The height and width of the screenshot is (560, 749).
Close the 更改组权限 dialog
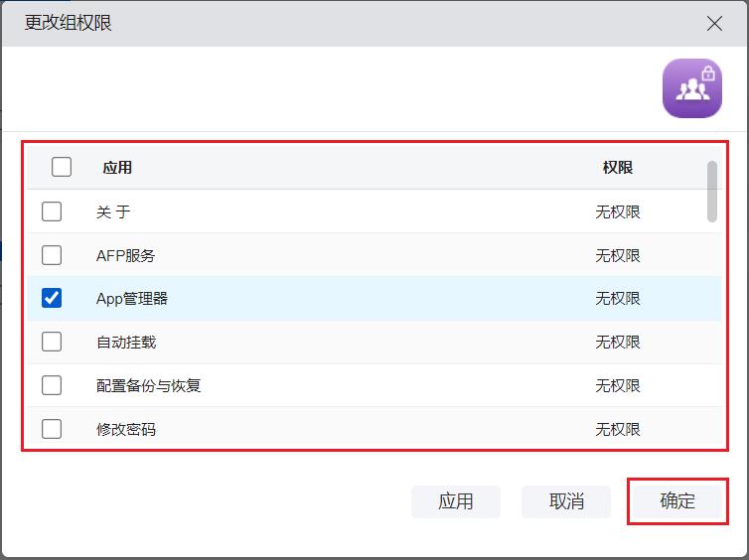click(714, 23)
